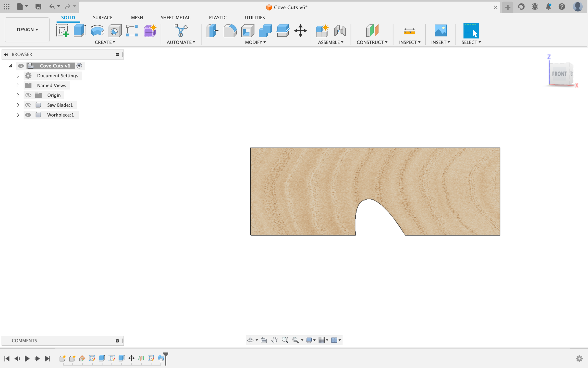This screenshot has height=368, width=588.
Task: Create a new component via Assemble icon
Action: [322, 31]
